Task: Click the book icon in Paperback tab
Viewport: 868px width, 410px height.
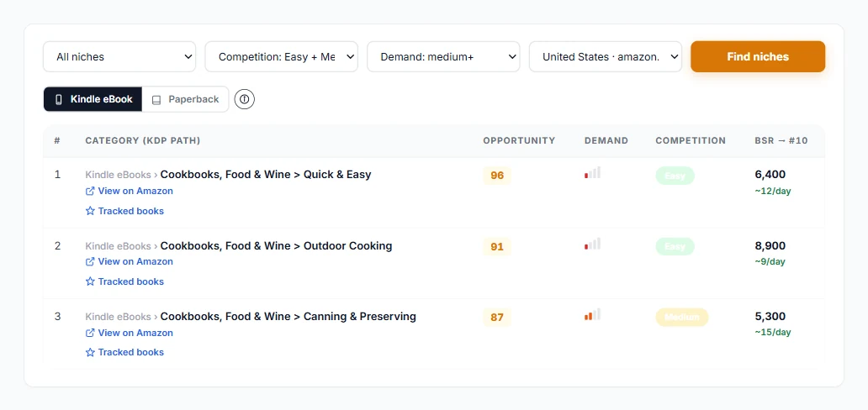Action: [x=156, y=100]
